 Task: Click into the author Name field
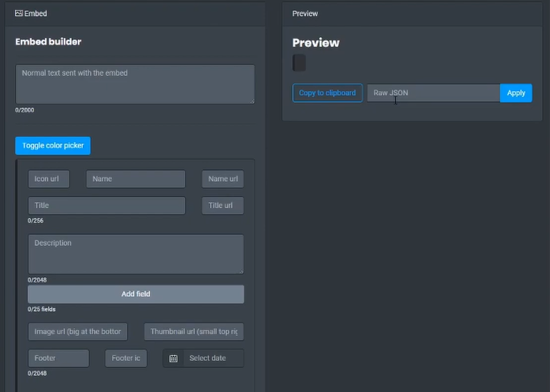pos(136,179)
